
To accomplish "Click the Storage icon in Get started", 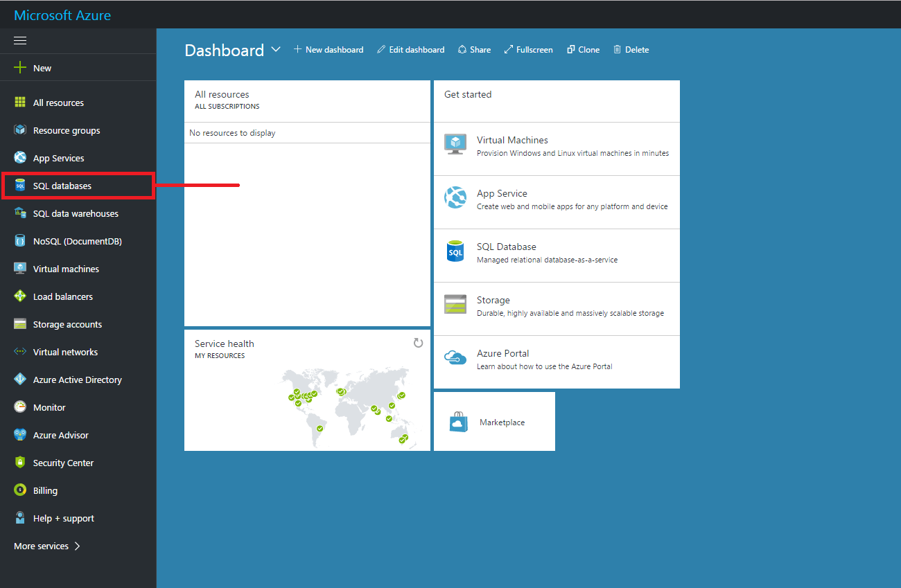I will coord(455,304).
